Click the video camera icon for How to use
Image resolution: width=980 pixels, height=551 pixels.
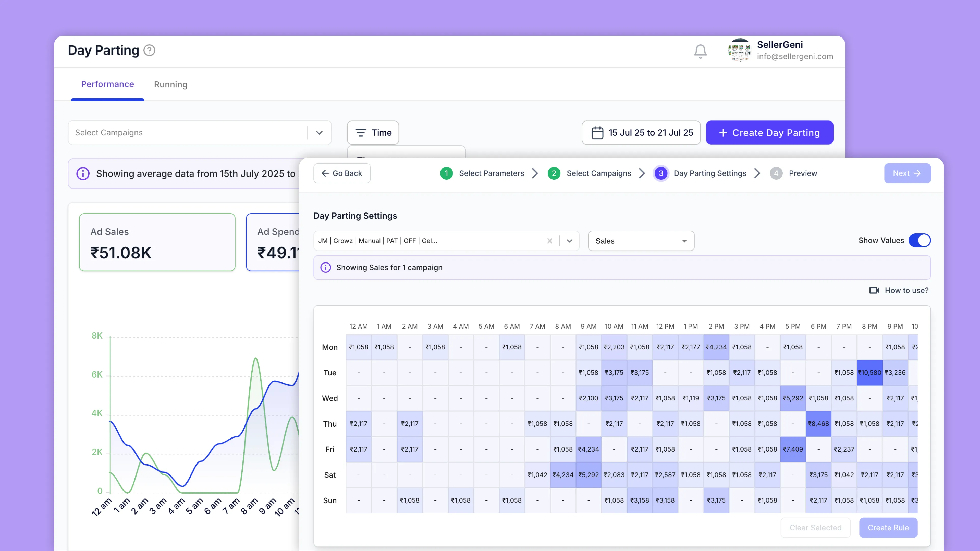[x=874, y=291]
